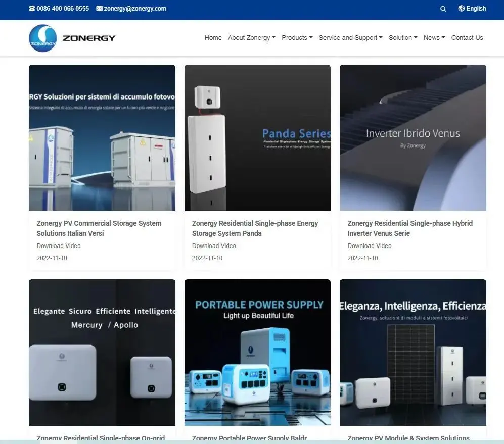Click the date under Hybrid Inverter Venus Serie

coord(362,258)
